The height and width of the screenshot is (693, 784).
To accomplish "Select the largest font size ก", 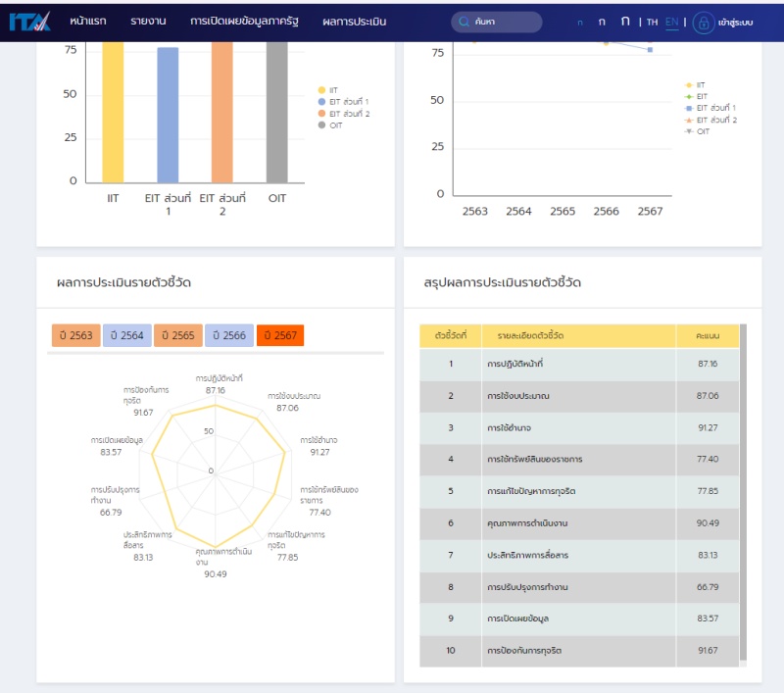I will [624, 21].
